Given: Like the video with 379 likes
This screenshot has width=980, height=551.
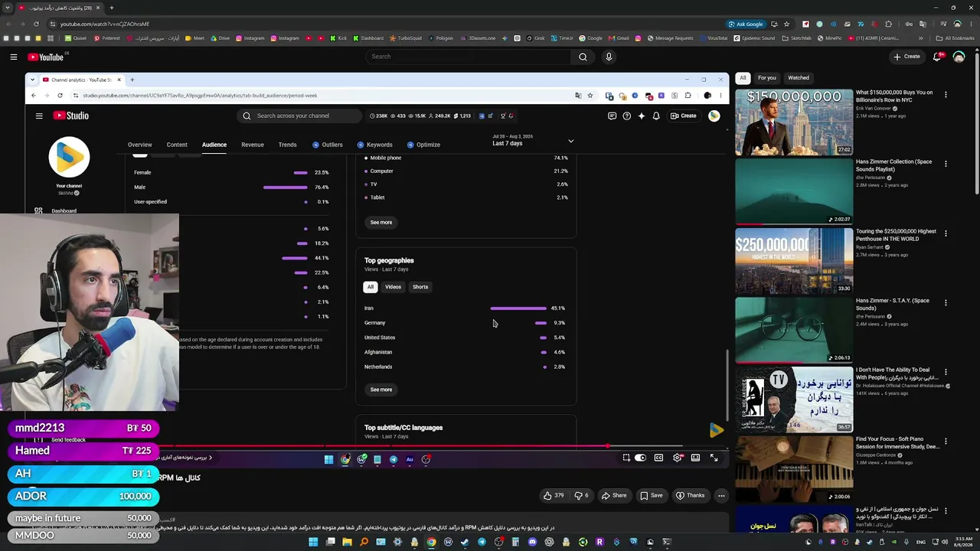Looking at the screenshot, I should (x=554, y=495).
